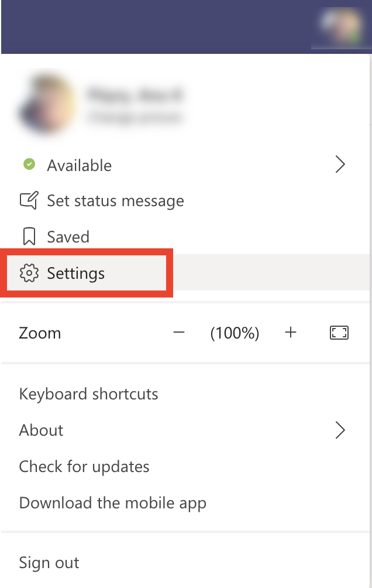The width and height of the screenshot is (372, 588).
Task: Open the Available status options
Action: 185,165
